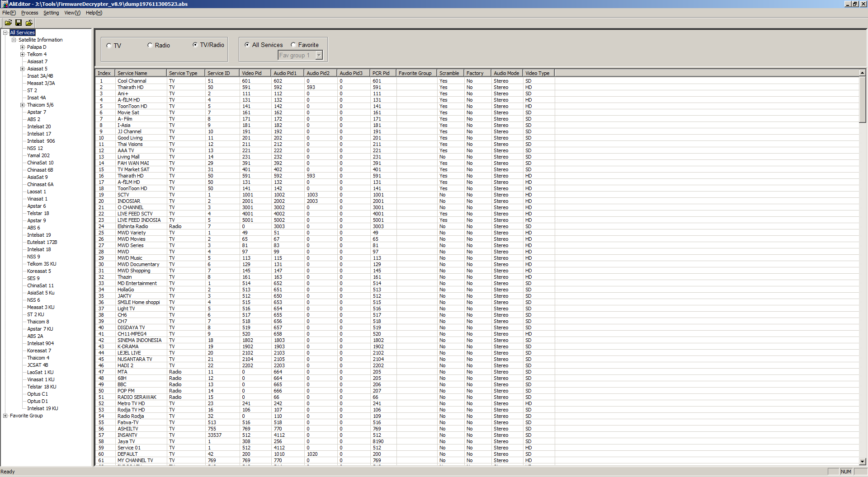Screen dimensions: 868x477
Task: Expand the Asiasat 5 satellite node
Action: tap(22, 69)
